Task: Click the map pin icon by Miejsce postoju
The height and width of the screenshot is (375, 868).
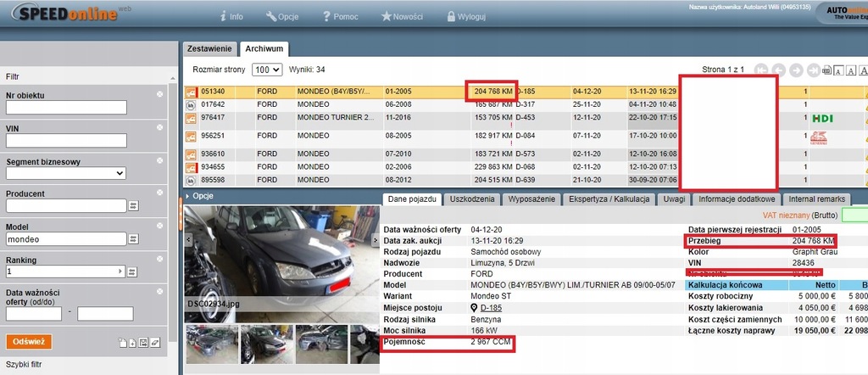Action: pos(473,307)
